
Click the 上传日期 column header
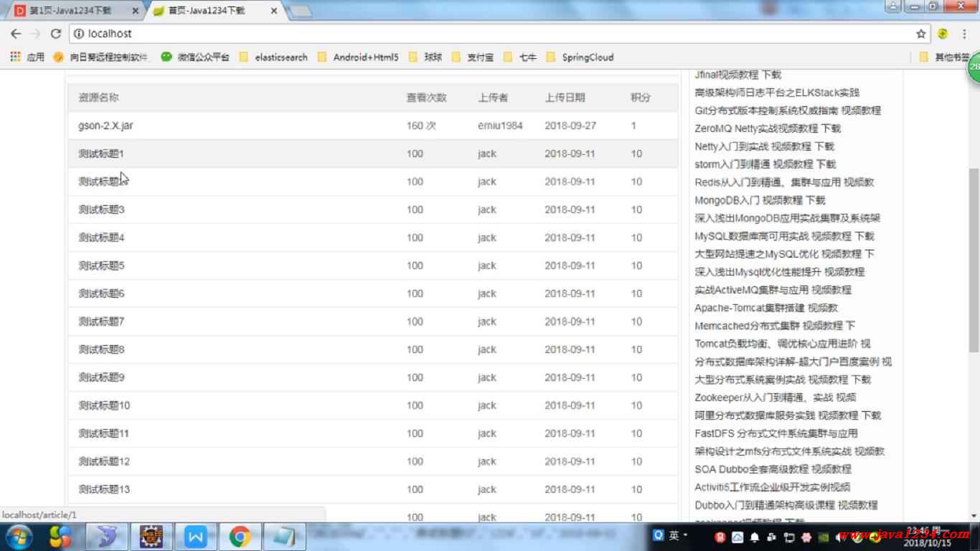565,98
